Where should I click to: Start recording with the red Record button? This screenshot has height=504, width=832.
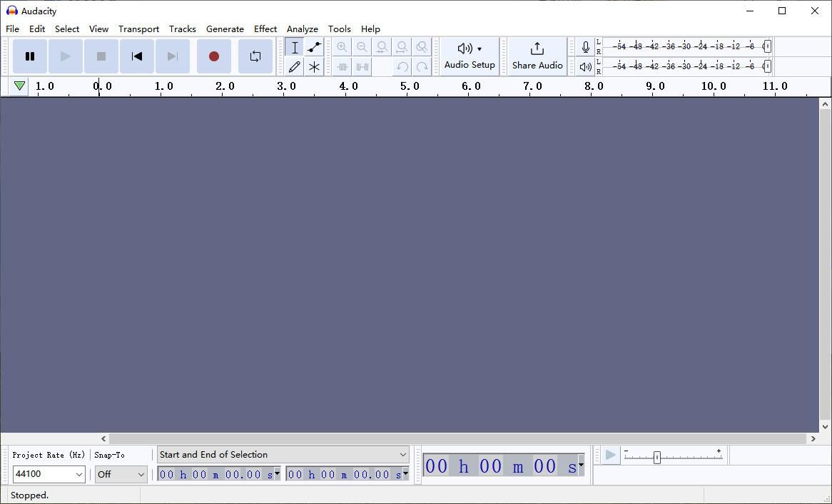tap(214, 56)
